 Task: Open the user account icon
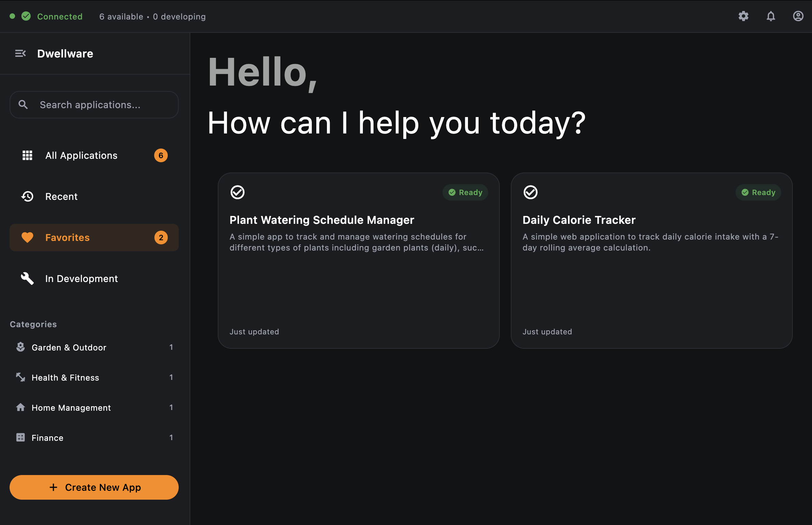798,16
